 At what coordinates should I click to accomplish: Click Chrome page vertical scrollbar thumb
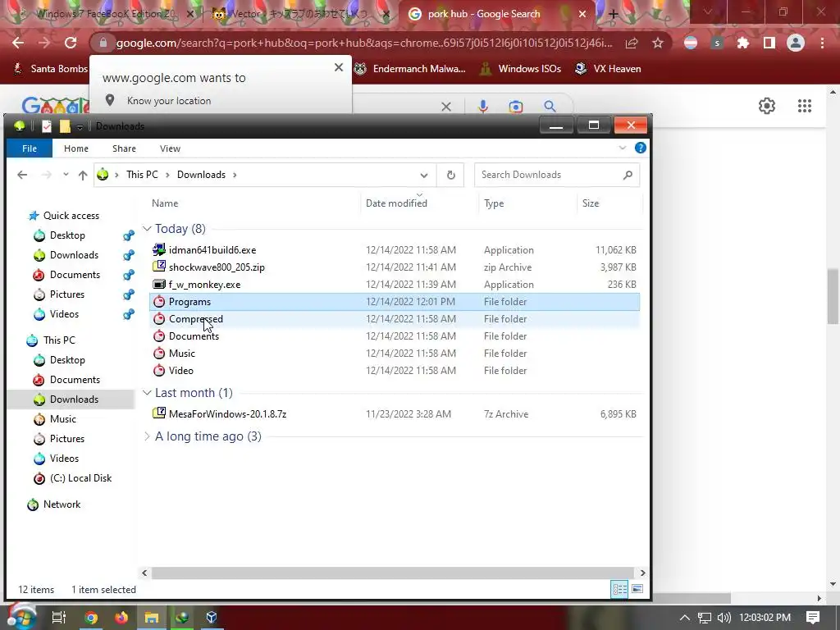[x=833, y=296]
